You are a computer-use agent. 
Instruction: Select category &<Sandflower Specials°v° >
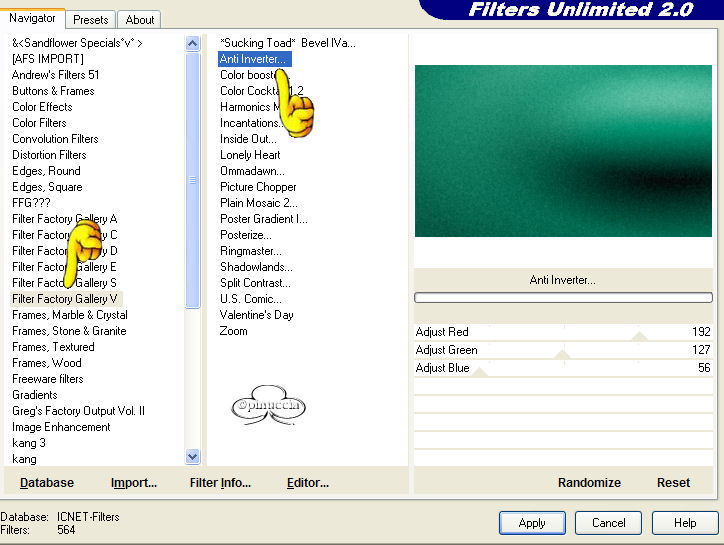pos(77,43)
